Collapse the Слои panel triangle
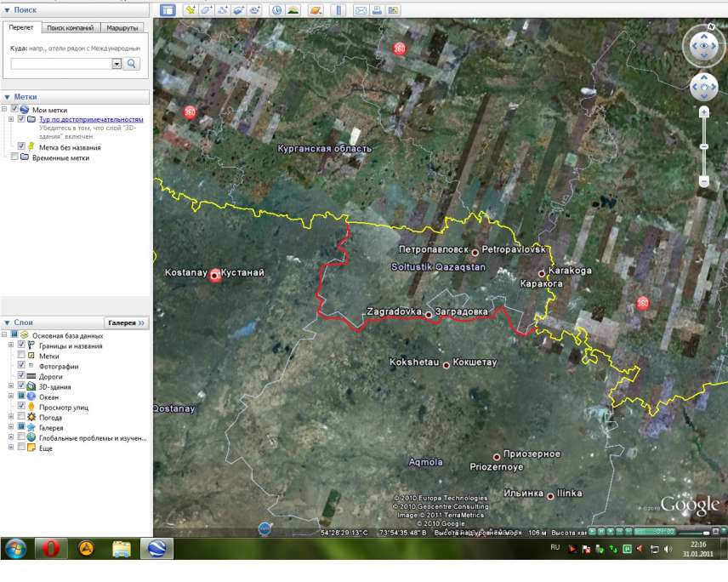 tap(7, 323)
